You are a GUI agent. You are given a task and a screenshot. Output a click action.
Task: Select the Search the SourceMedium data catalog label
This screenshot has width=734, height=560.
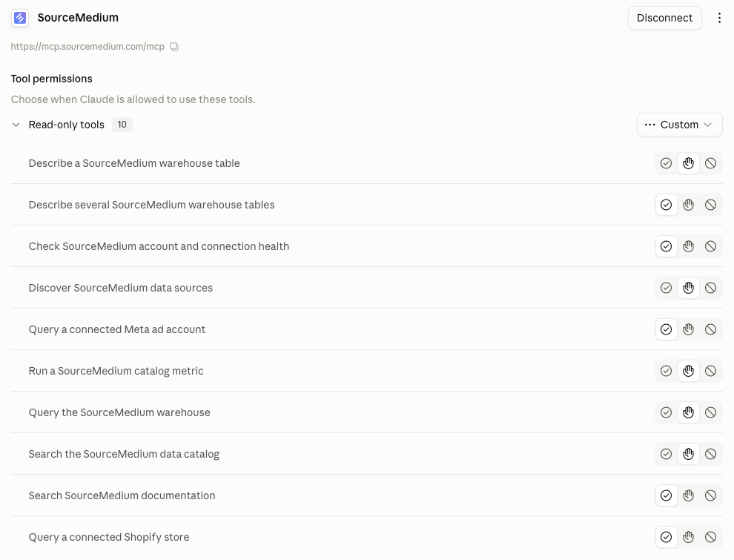click(x=124, y=454)
